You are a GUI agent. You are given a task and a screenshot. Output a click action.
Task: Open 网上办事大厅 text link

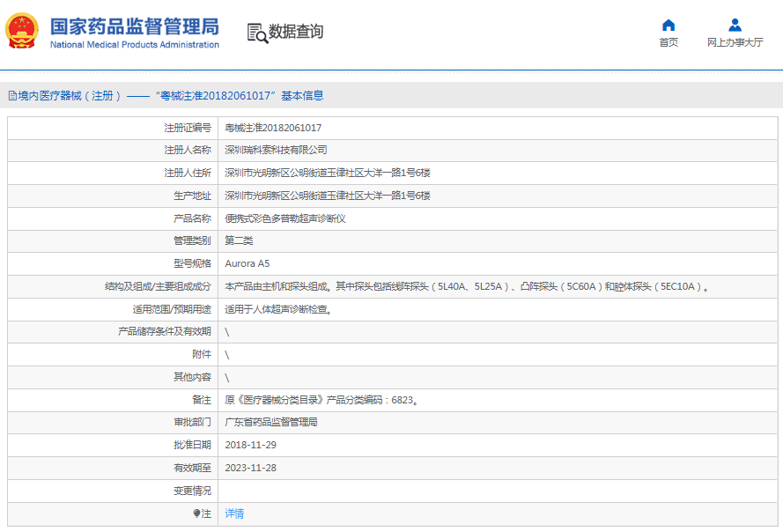(735, 42)
